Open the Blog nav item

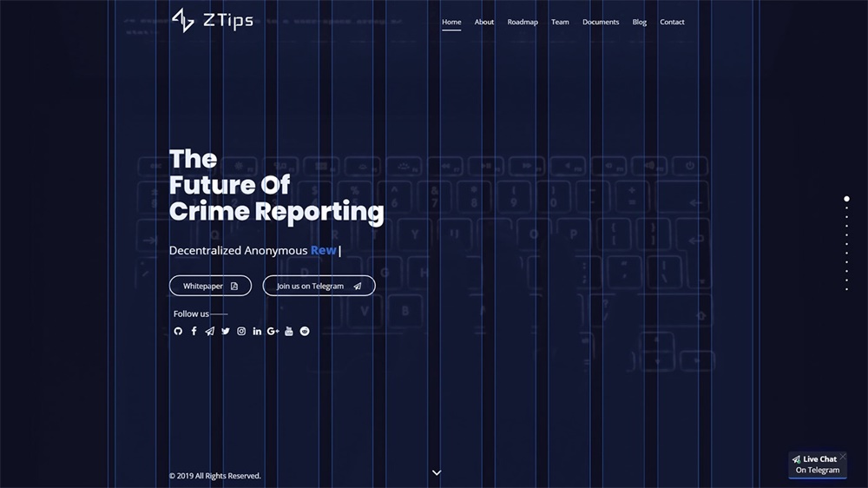pyautogui.click(x=640, y=23)
